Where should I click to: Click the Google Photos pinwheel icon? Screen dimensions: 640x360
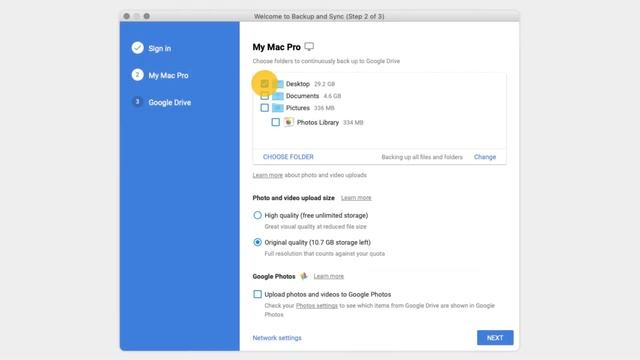304,276
